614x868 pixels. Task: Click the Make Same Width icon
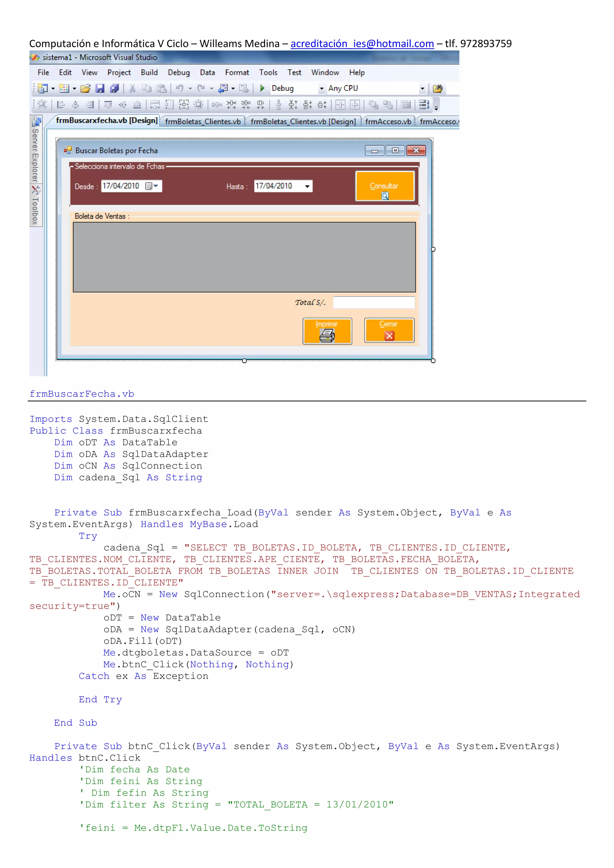pyautogui.click(x=155, y=105)
